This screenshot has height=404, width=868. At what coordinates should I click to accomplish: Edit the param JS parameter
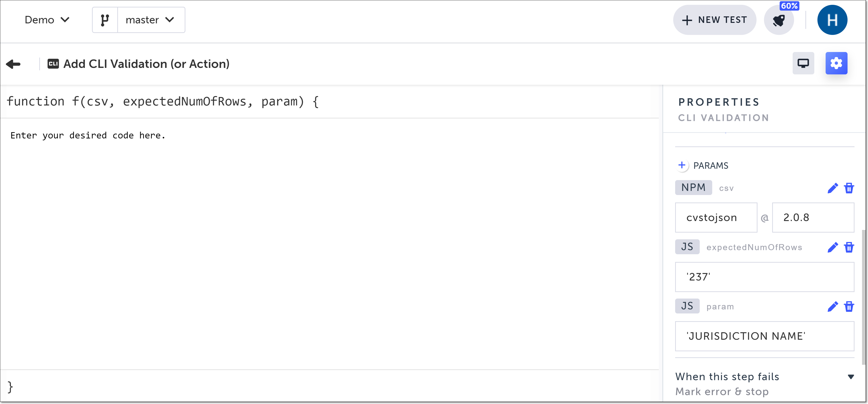click(x=832, y=307)
